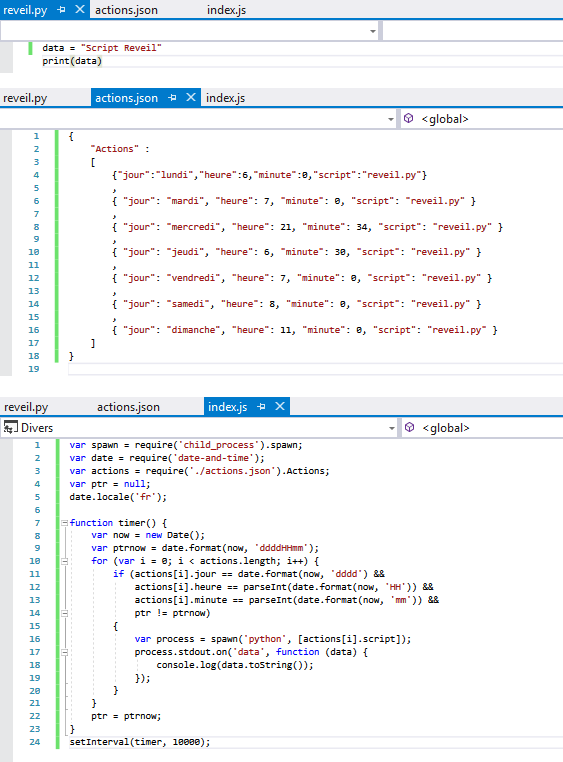Switch to actions.json tab beside active reveil.py
The image size is (563, 762).
(x=126, y=10)
